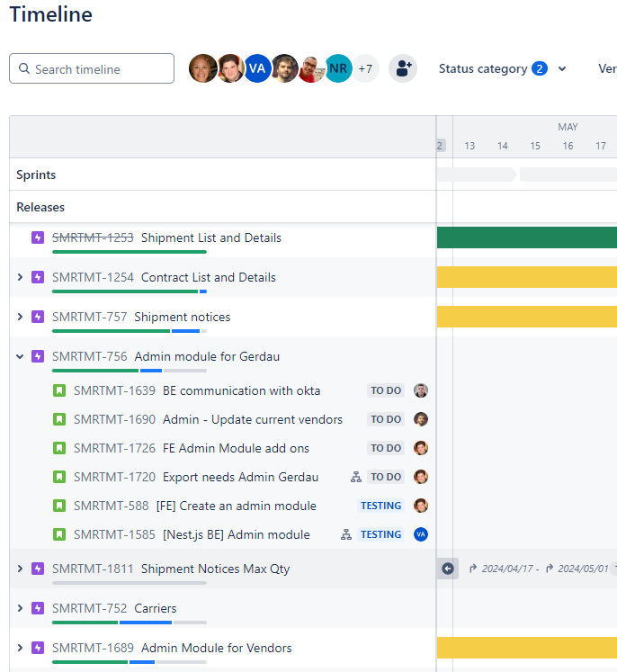Click green timeline bar for Shipment List and Details
The image size is (617, 672).
[527, 237]
